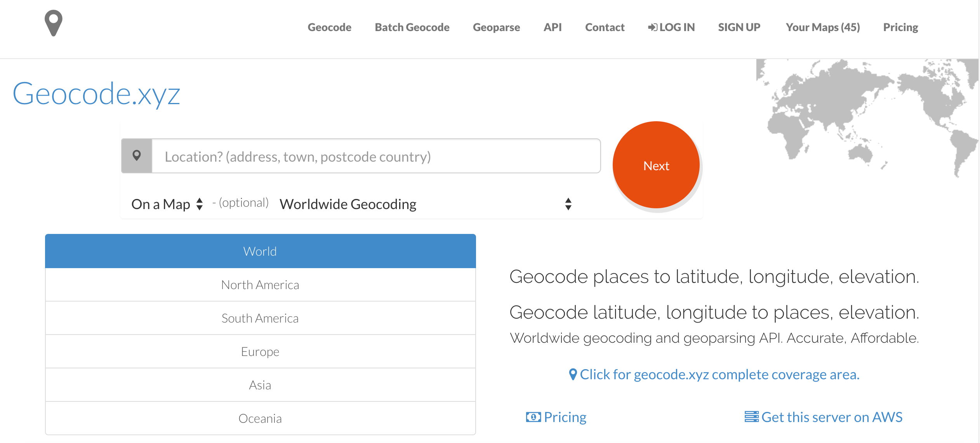
Task: Select the Europe region
Action: (x=260, y=352)
